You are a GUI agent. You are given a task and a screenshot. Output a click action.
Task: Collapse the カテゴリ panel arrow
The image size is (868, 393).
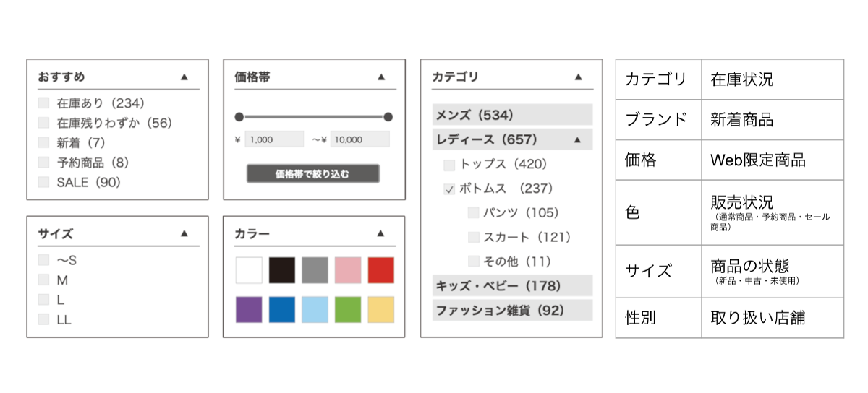coord(577,76)
